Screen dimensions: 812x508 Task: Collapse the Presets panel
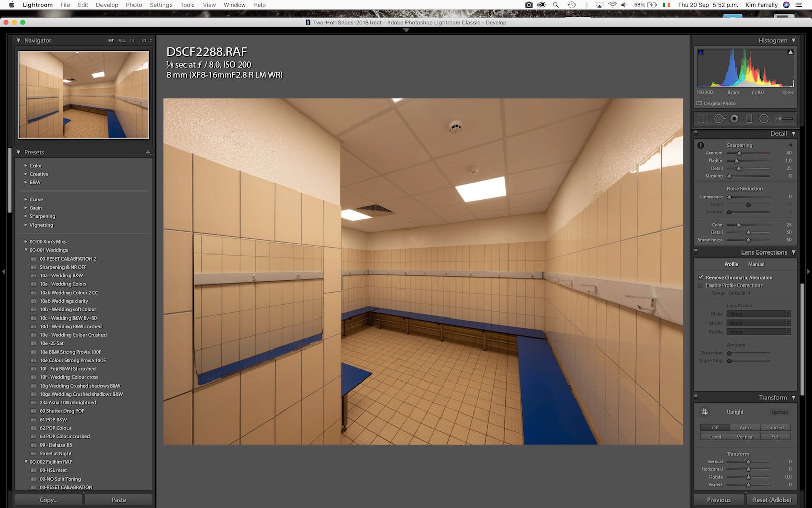18,152
